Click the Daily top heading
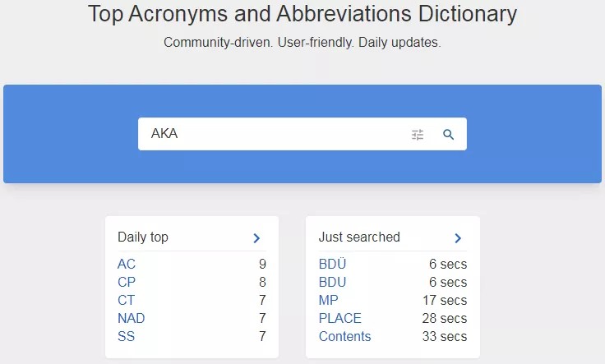Image resolution: width=605 pixels, height=364 pixels. coord(143,237)
